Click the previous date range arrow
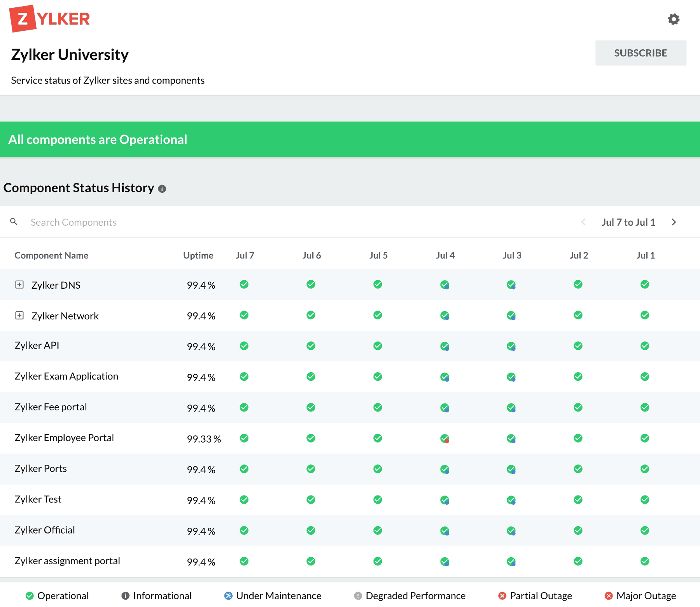Viewport: 700px width, 607px height. click(583, 222)
